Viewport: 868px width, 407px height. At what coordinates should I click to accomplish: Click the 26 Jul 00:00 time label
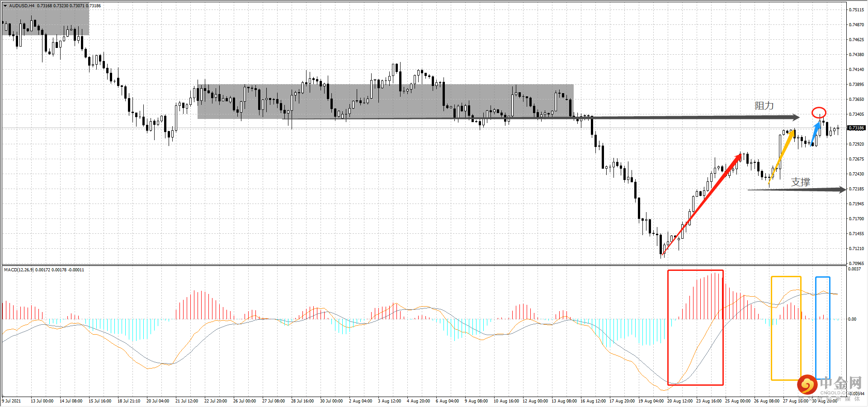245,401
